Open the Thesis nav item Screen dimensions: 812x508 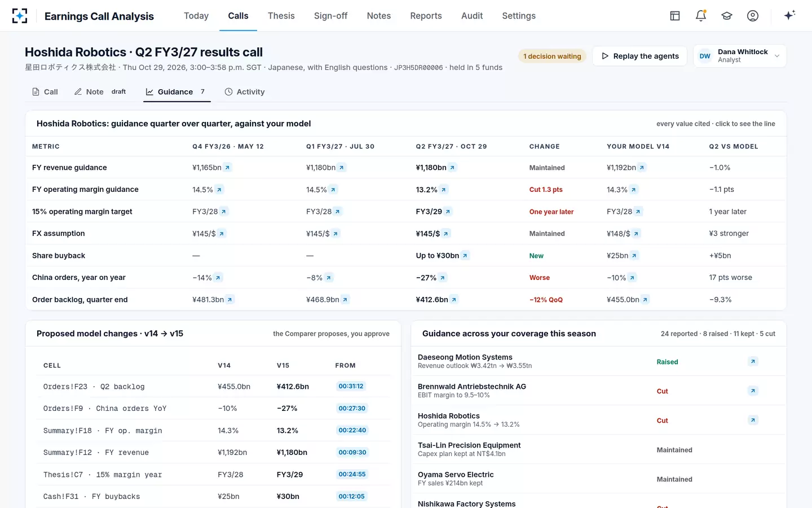pyautogui.click(x=281, y=16)
